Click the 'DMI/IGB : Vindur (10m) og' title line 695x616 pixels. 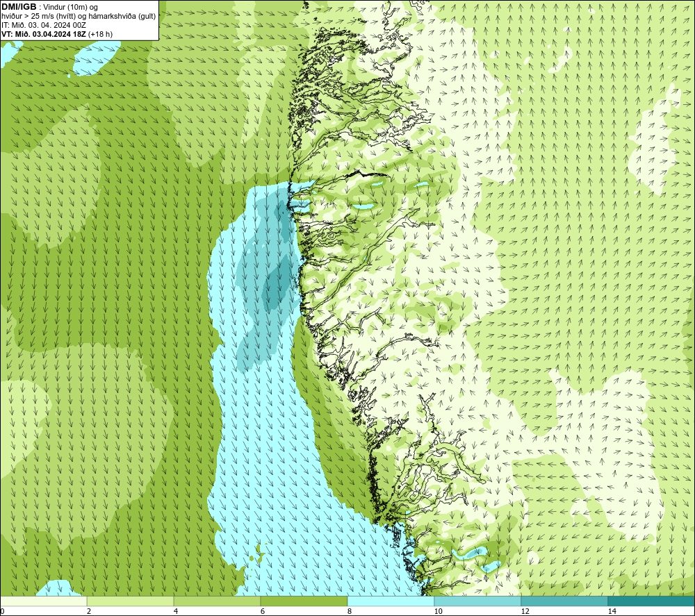tap(50, 7)
